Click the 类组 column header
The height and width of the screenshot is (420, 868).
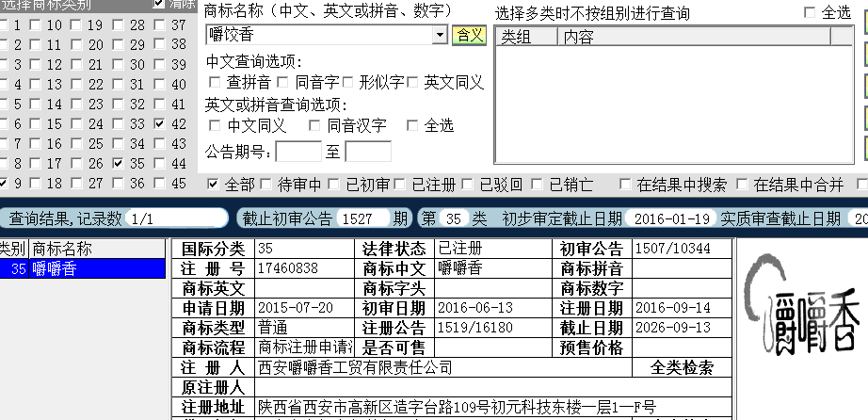(526, 37)
